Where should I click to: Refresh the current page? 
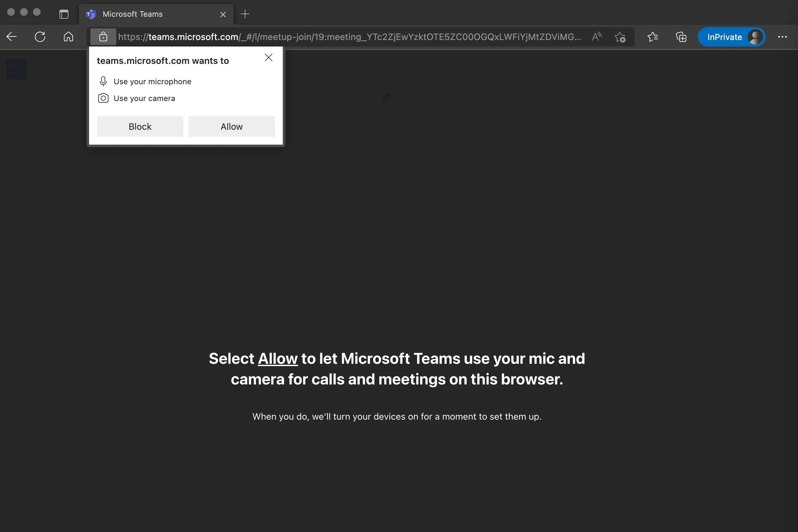40,37
